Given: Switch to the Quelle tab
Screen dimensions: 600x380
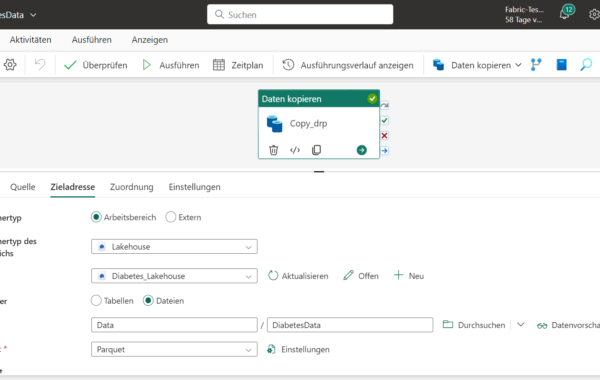Looking at the screenshot, I should (x=23, y=187).
